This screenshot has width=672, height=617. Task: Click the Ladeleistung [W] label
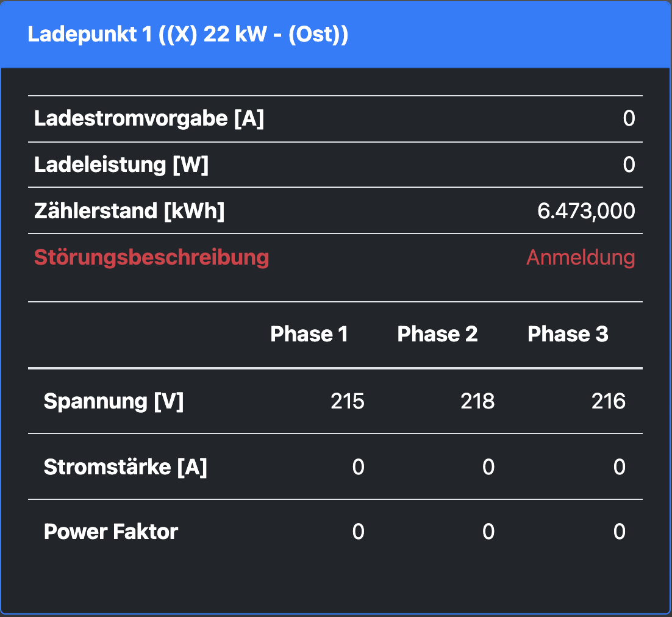pos(121,165)
